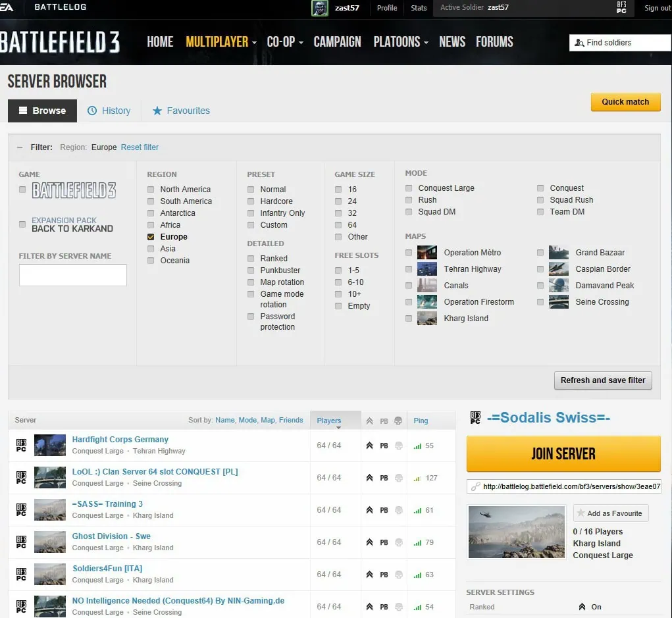Image resolution: width=672 pixels, height=618 pixels.
Task: Click the EA logo icon
Action: tap(7, 8)
